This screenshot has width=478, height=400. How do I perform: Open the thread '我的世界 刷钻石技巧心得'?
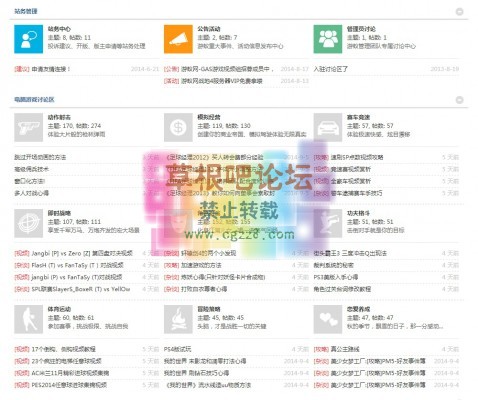196,373
